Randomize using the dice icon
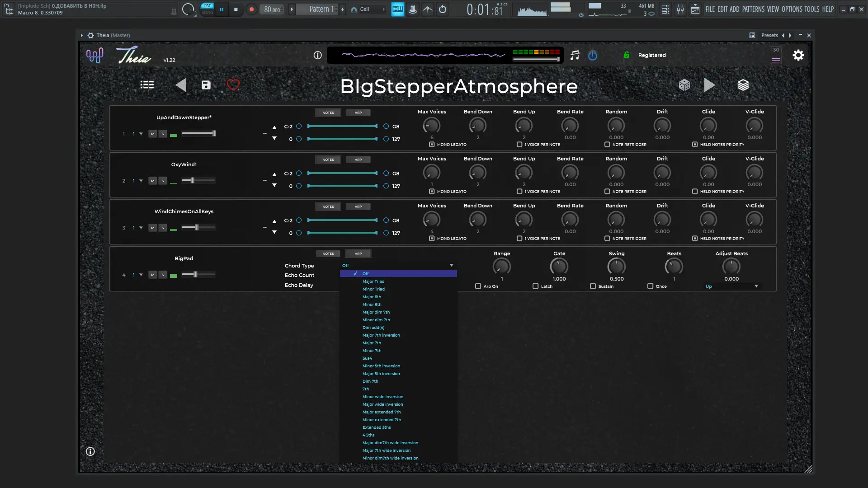This screenshot has height=488, width=868. 684,85
